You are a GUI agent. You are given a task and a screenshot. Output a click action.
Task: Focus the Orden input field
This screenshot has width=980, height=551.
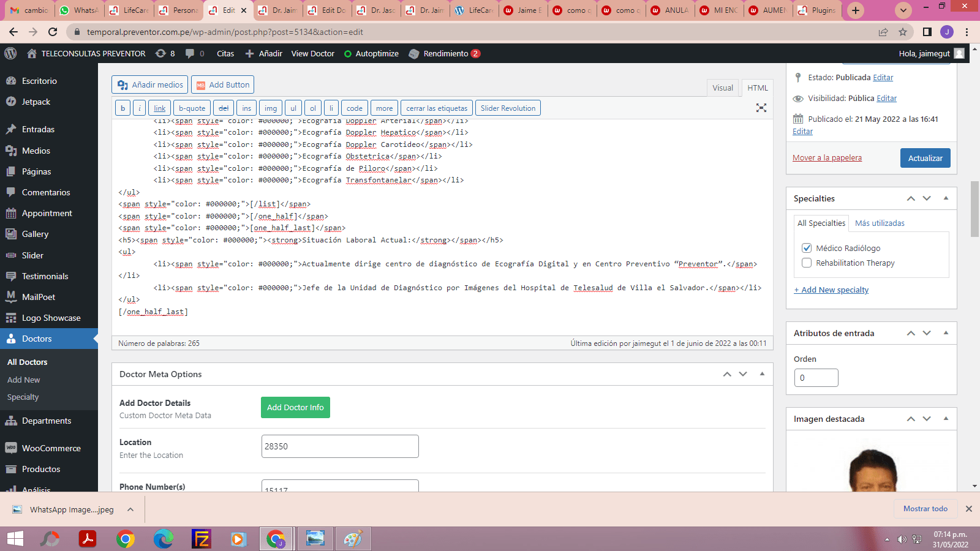point(816,378)
